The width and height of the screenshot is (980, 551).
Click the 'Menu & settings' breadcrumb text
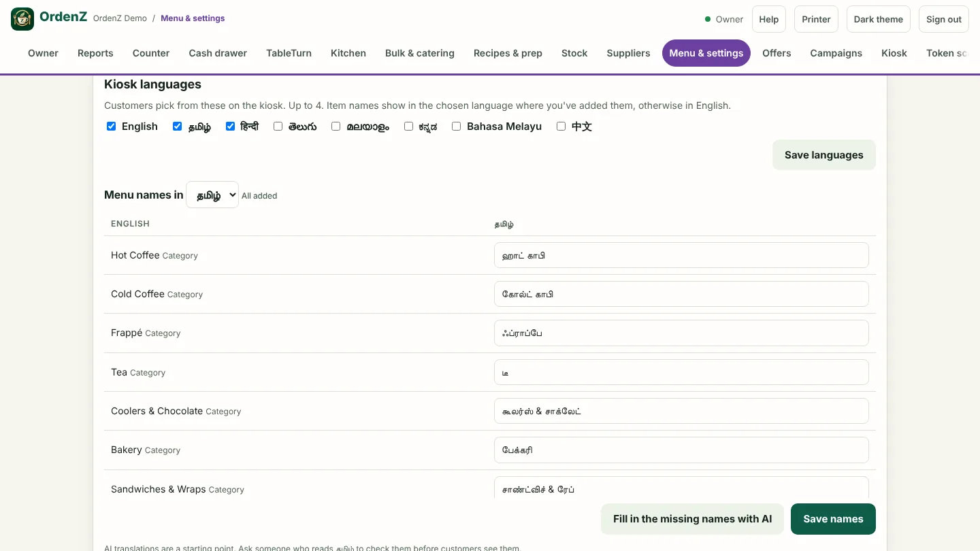[193, 18]
